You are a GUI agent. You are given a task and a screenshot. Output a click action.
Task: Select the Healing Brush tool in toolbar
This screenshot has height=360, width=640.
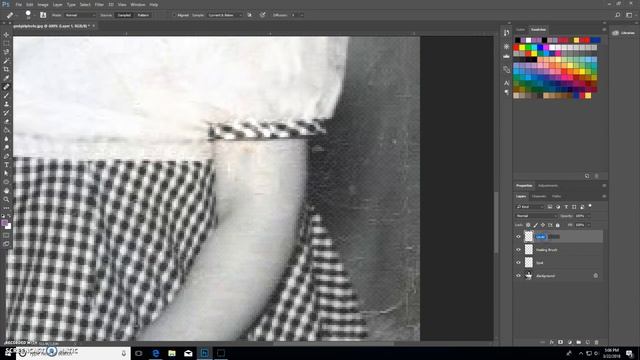pyautogui.click(x=6, y=87)
